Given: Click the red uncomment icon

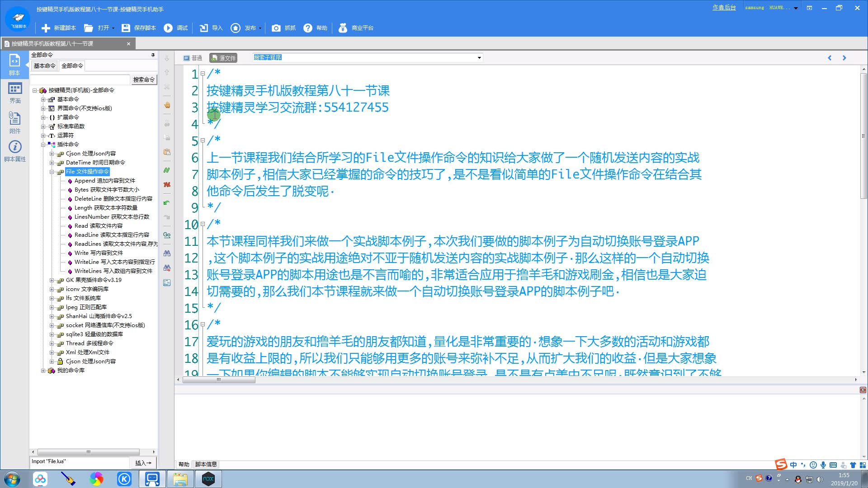Looking at the screenshot, I should 167,184.
